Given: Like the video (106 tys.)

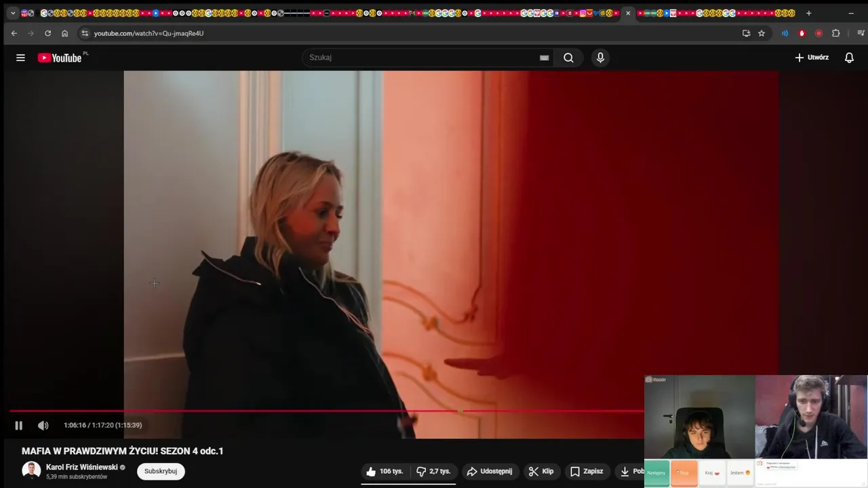Looking at the screenshot, I should 385,471.
